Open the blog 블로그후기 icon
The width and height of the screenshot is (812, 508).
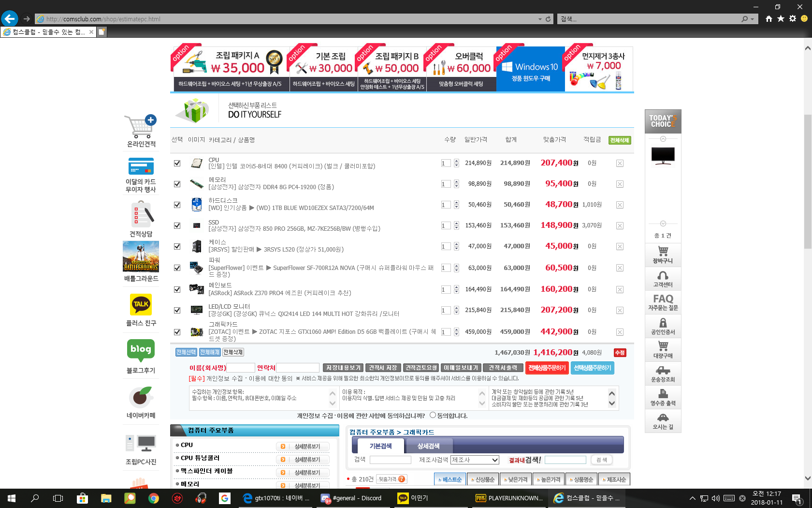141,350
